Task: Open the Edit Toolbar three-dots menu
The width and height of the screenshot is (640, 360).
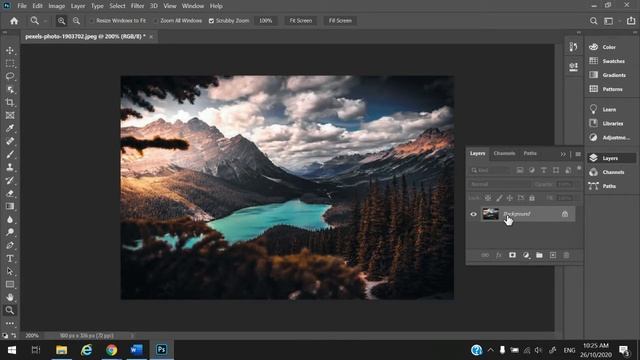Action: coord(10,323)
